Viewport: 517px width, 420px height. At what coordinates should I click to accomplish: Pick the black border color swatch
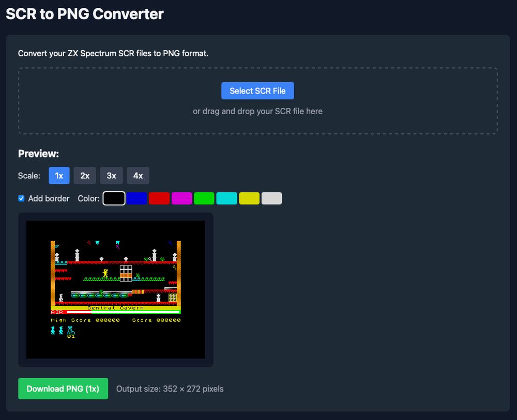(114, 198)
